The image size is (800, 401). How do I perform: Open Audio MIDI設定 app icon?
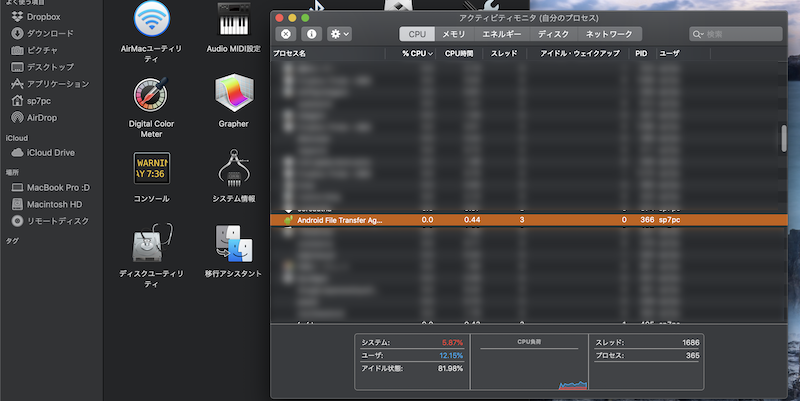pyautogui.click(x=233, y=19)
